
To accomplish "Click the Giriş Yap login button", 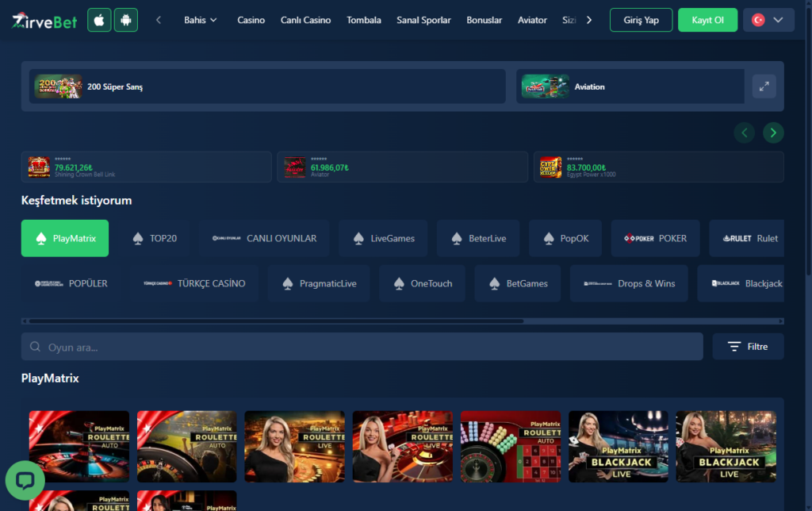I will click(x=641, y=20).
